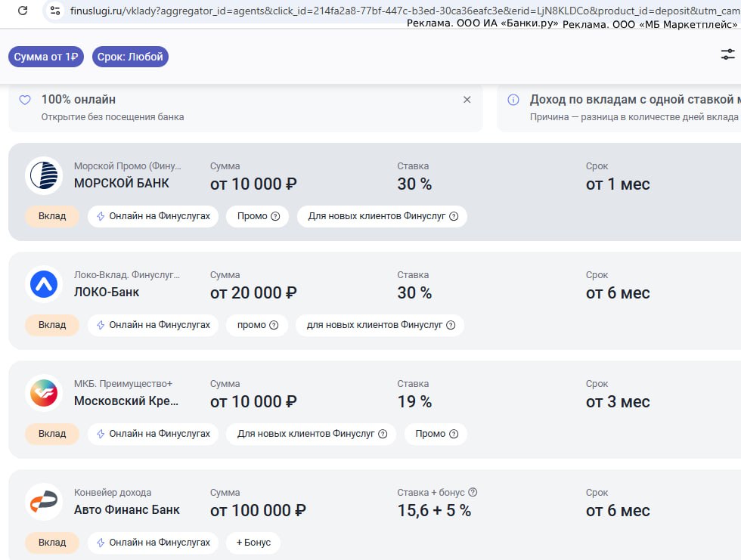
Task: Reload the page with browser refresh icon
Action: pyautogui.click(x=23, y=11)
